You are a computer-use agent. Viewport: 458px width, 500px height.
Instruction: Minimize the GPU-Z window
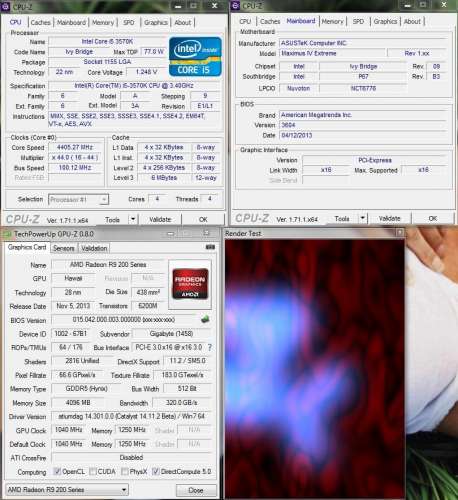coord(170,233)
